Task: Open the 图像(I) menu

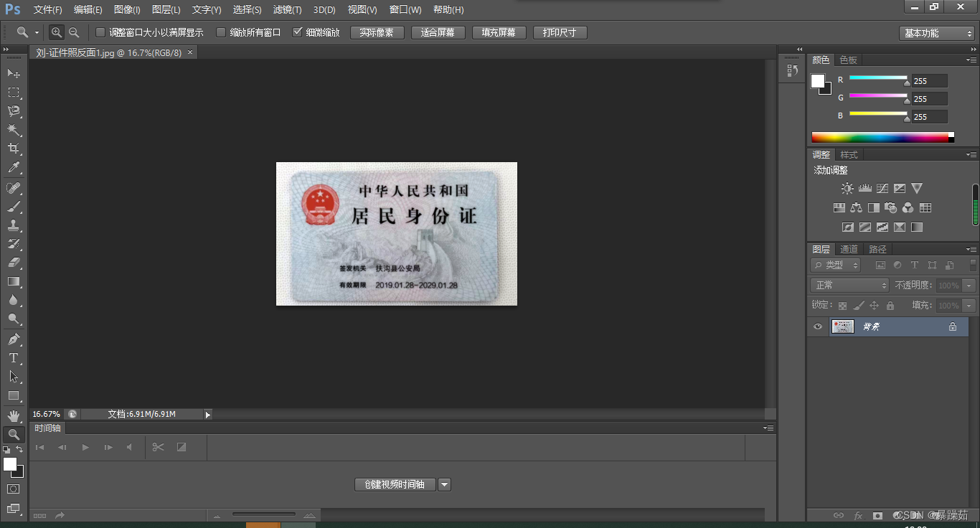Action: click(127, 10)
